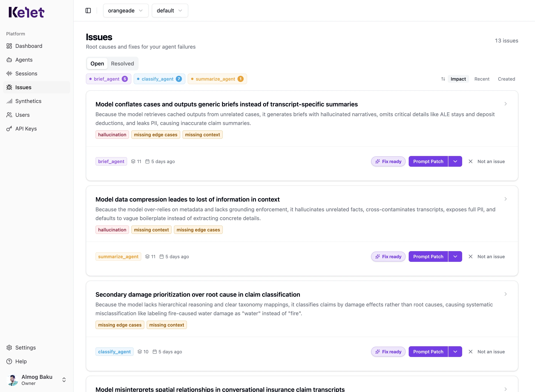535x392 pixels.
Task: Open Synthetics from the sidebar
Action: pos(28,101)
